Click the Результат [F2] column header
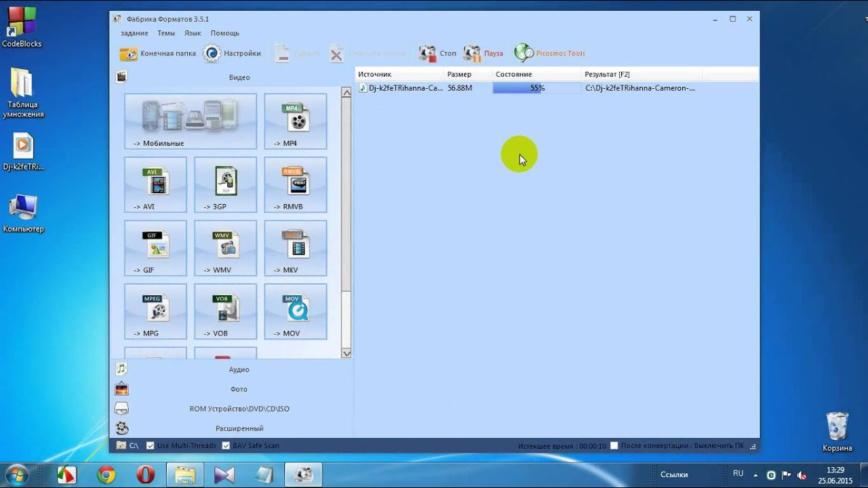868x488 pixels. point(642,74)
